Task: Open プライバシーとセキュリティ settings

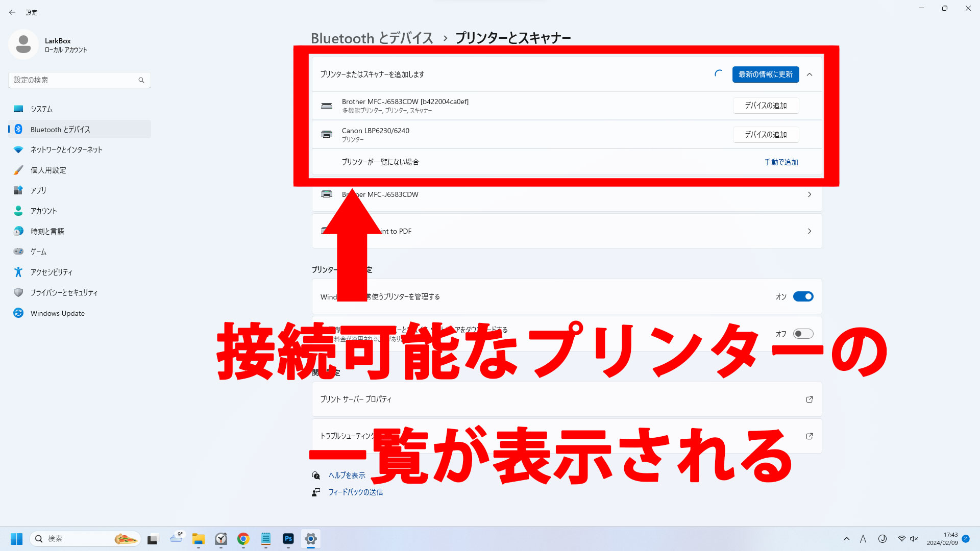Action: [63, 292]
